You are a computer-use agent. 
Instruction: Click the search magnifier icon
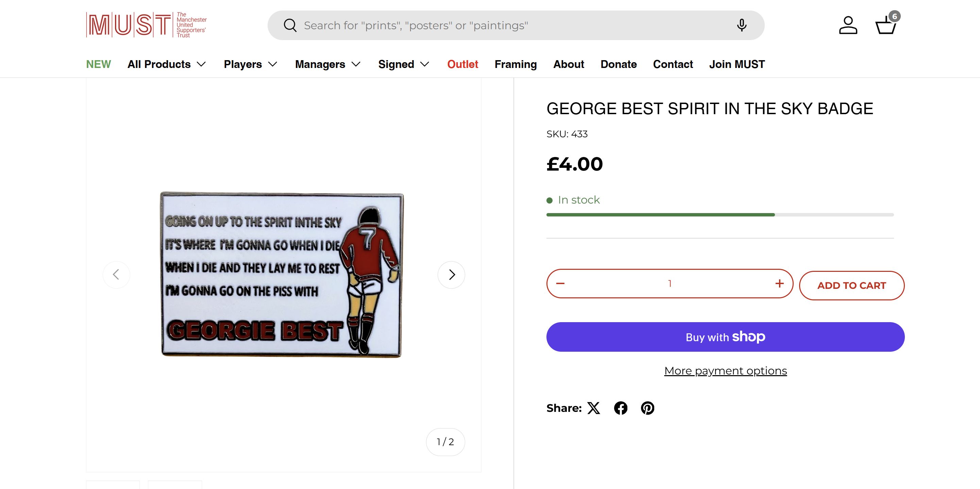coord(290,25)
